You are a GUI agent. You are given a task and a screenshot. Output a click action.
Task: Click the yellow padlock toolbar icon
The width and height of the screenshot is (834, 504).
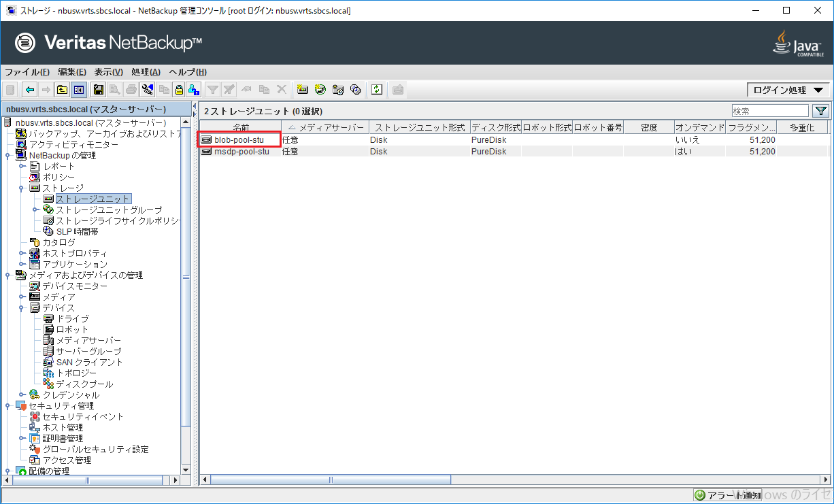tap(178, 89)
